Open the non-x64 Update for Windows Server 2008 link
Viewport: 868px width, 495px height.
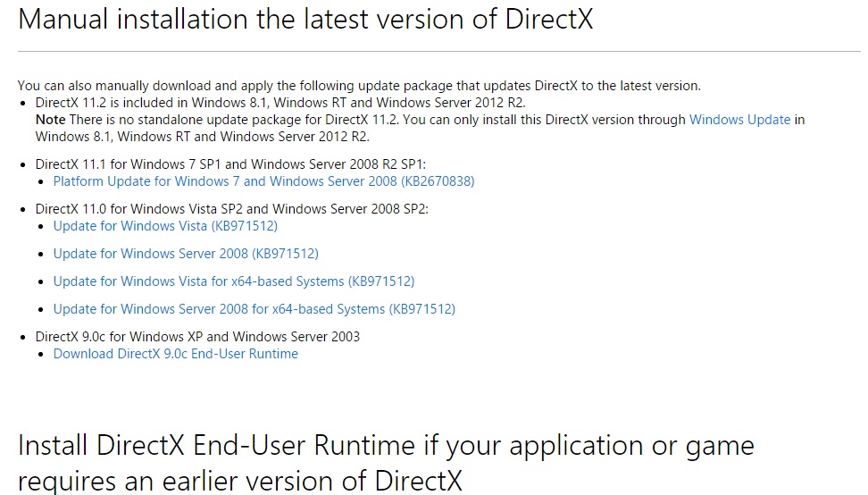click(186, 254)
